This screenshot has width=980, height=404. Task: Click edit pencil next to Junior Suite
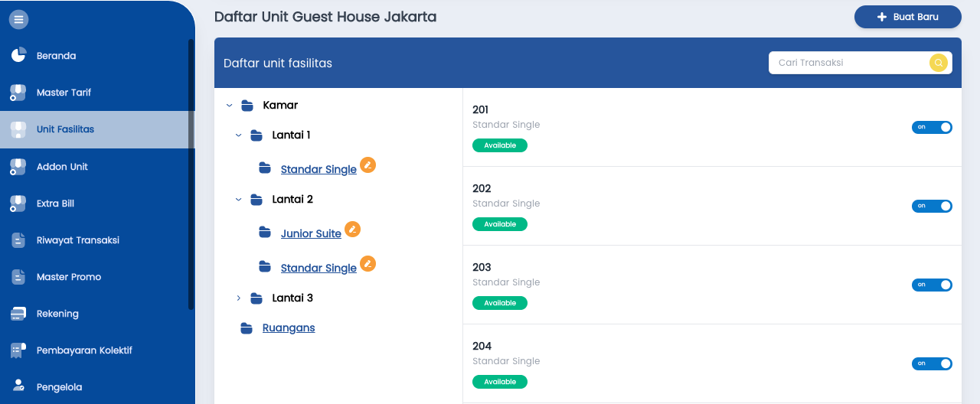pyautogui.click(x=352, y=229)
